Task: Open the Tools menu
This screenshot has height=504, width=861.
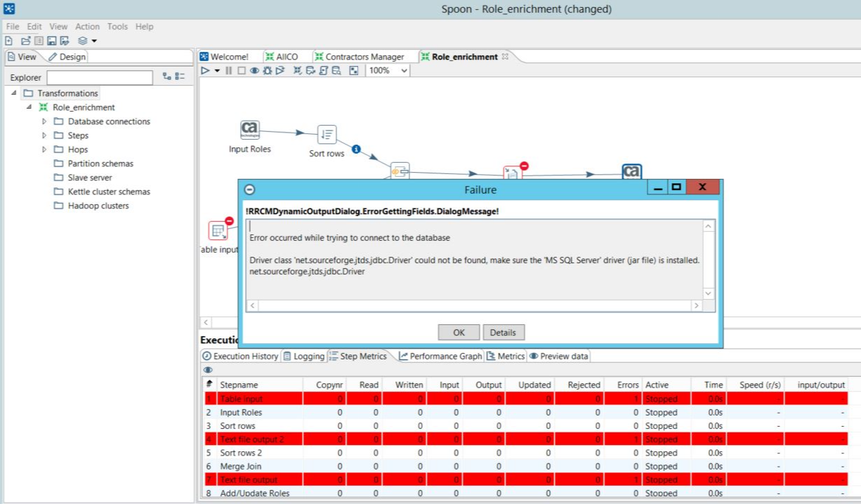Action: tap(117, 27)
